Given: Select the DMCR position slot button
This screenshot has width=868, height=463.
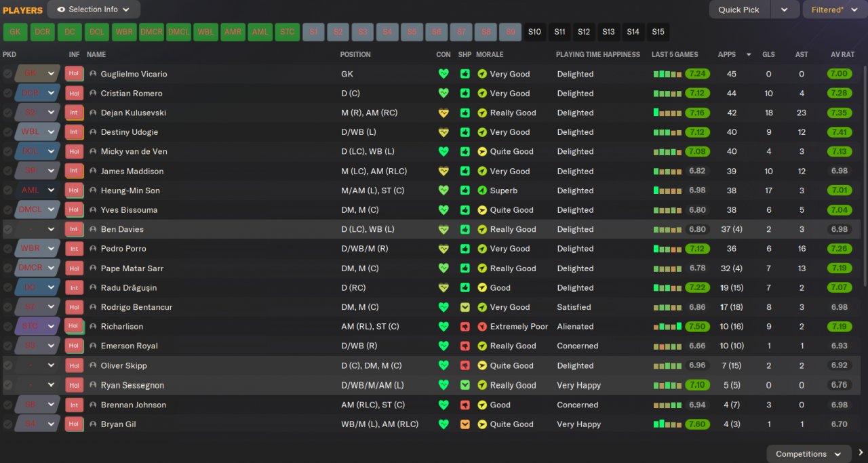Looking at the screenshot, I should click(x=152, y=32).
